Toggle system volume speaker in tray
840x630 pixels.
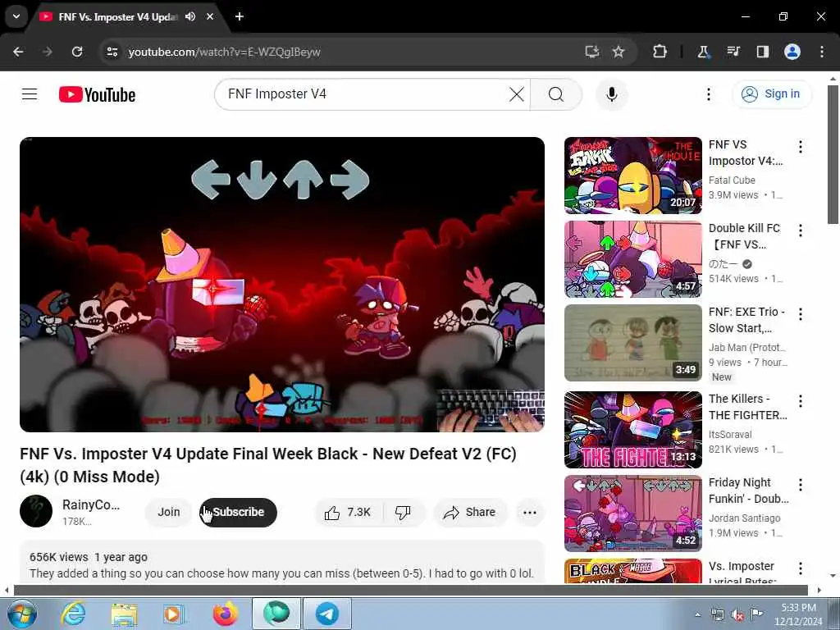tap(737, 614)
